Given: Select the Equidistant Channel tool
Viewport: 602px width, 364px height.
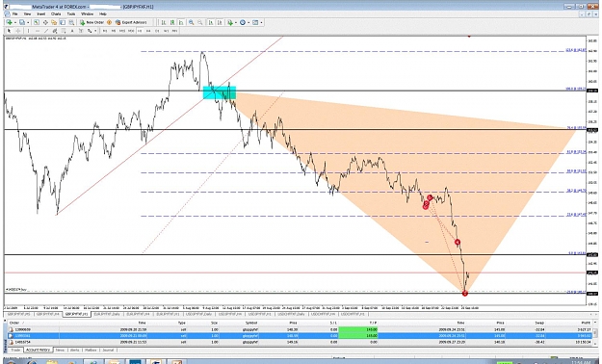Looking at the screenshot, I should (55, 31).
